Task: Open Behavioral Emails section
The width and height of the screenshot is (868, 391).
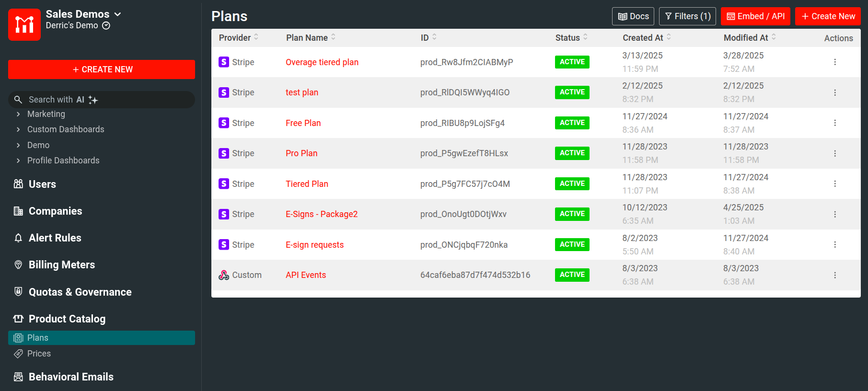Action: (x=71, y=377)
